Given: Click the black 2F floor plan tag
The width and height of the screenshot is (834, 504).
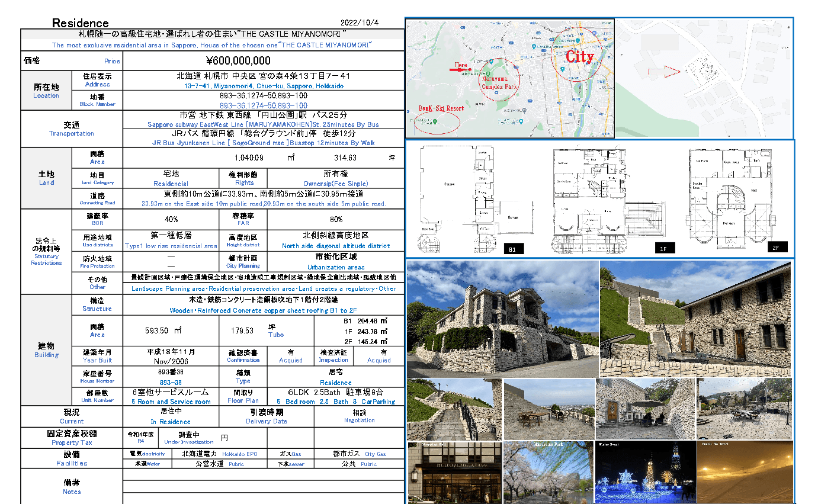Looking at the screenshot, I should pos(775,248).
